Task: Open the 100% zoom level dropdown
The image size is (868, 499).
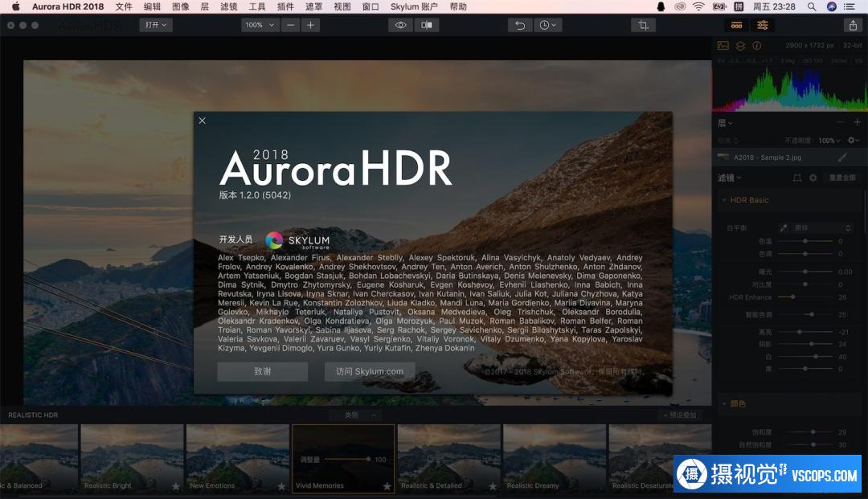Action: click(260, 25)
